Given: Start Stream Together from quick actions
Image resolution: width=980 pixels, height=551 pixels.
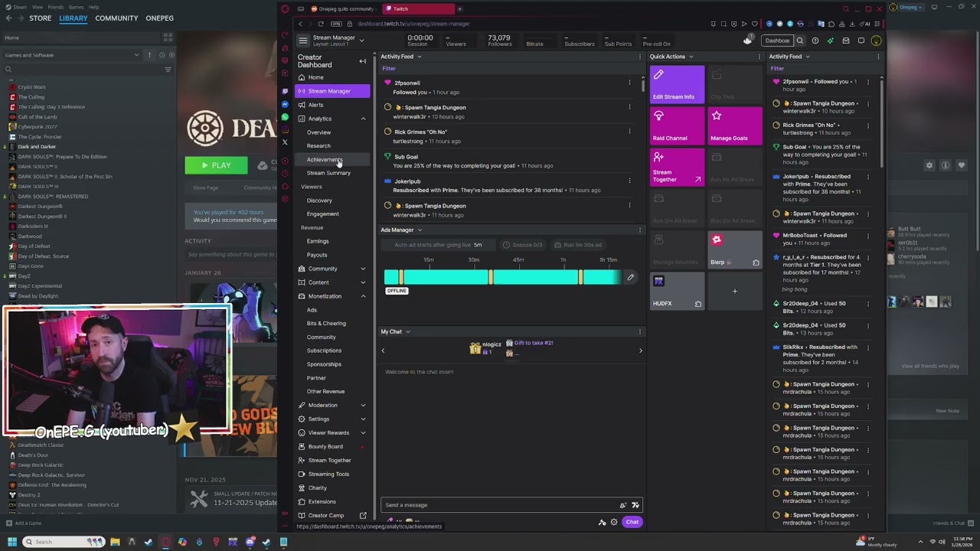Looking at the screenshot, I should pyautogui.click(x=677, y=167).
